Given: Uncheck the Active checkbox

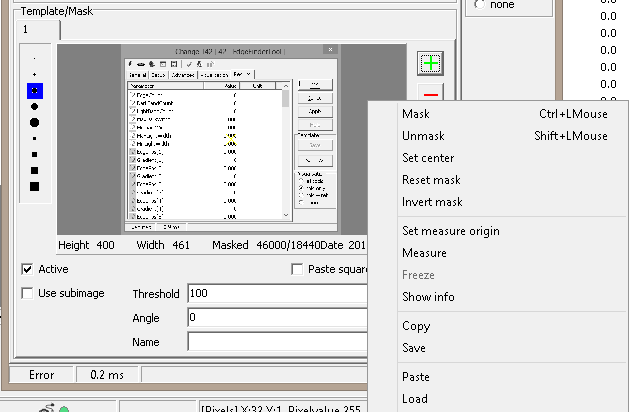Looking at the screenshot, I should tap(27, 269).
